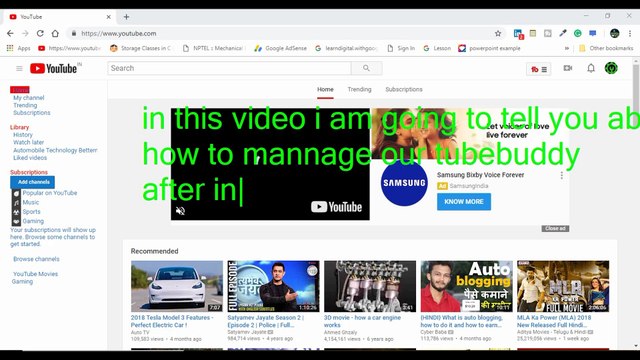Click the upload video camera icon
This screenshot has width=640, height=360.
point(568,68)
